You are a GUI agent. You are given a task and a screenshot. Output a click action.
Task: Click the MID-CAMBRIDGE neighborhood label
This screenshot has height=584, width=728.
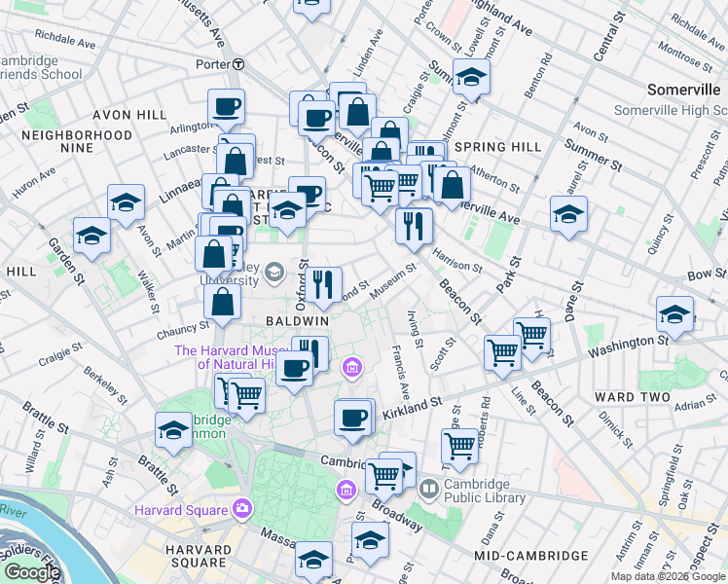tap(531, 556)
